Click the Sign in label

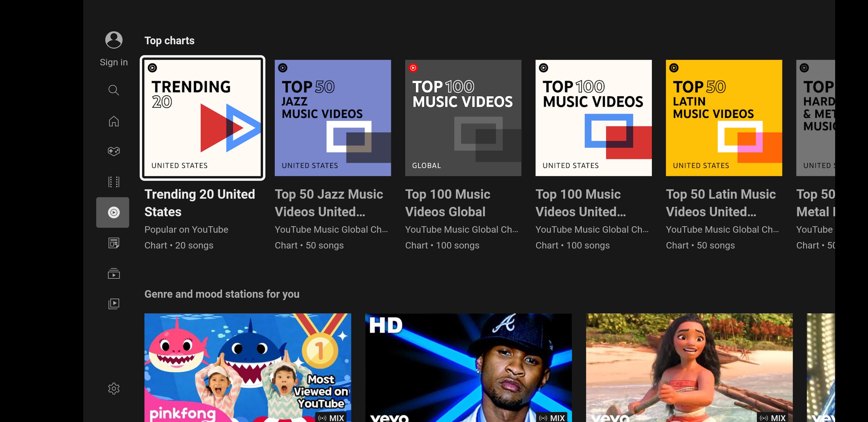[x=113, y=62]
